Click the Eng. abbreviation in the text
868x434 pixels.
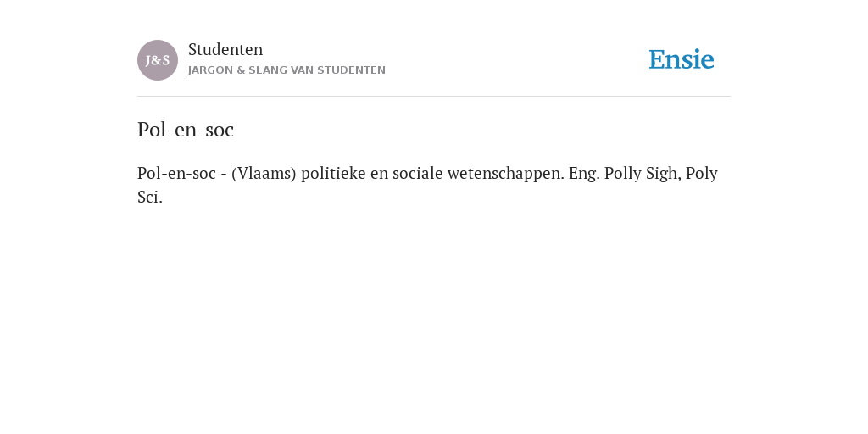(x=584, y=174)
